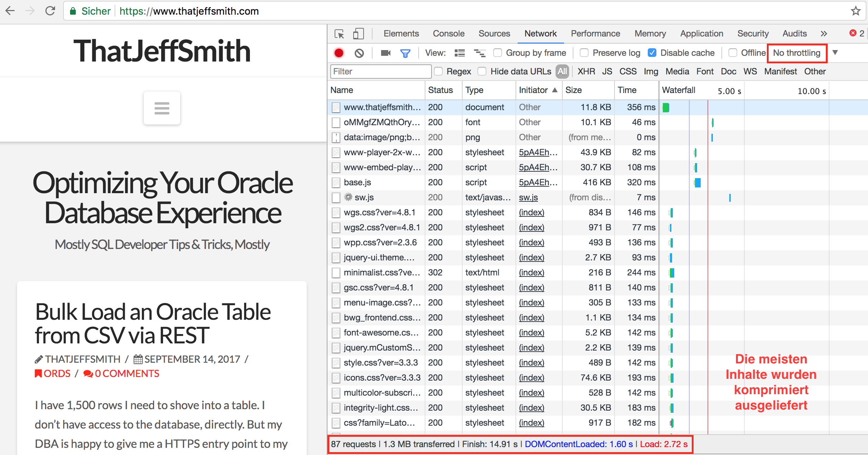The height and width of the screenshot is (455, 868).
Task: Show overview waterfall view icon
Action: 479,53
